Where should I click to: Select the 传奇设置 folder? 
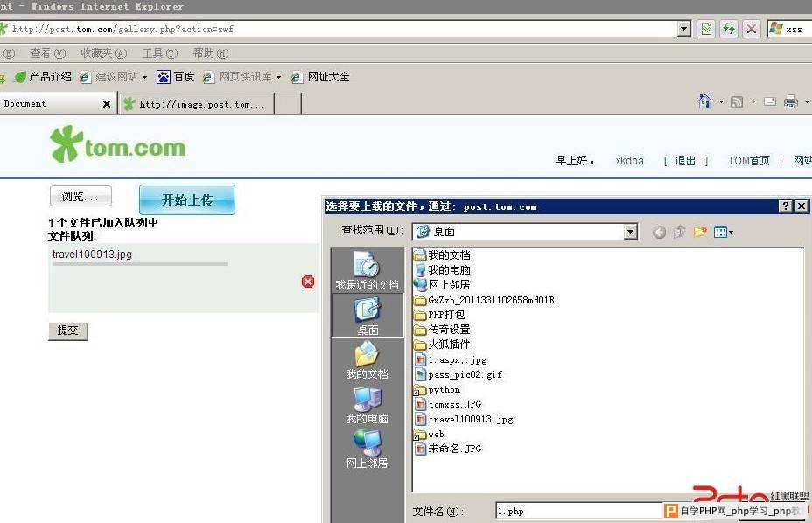pyautogui.click(x=443, y=330)
